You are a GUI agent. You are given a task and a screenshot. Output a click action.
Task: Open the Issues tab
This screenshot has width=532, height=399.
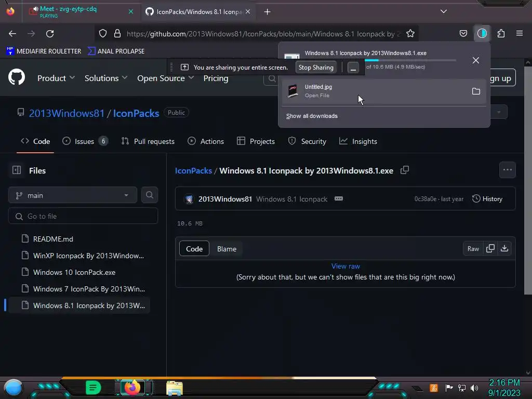coord(85,141)
